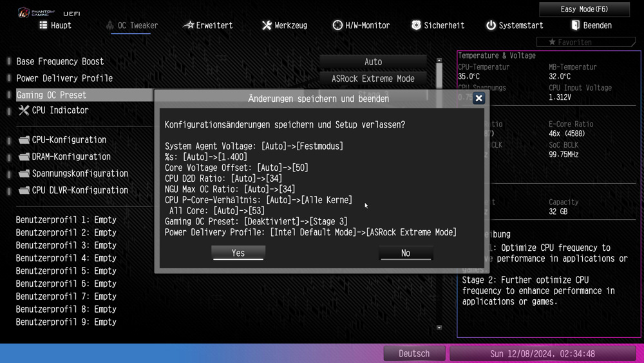Select Benutzerprofil 2: Empty
The image size is (644, 363).
(x=66, y=232)
